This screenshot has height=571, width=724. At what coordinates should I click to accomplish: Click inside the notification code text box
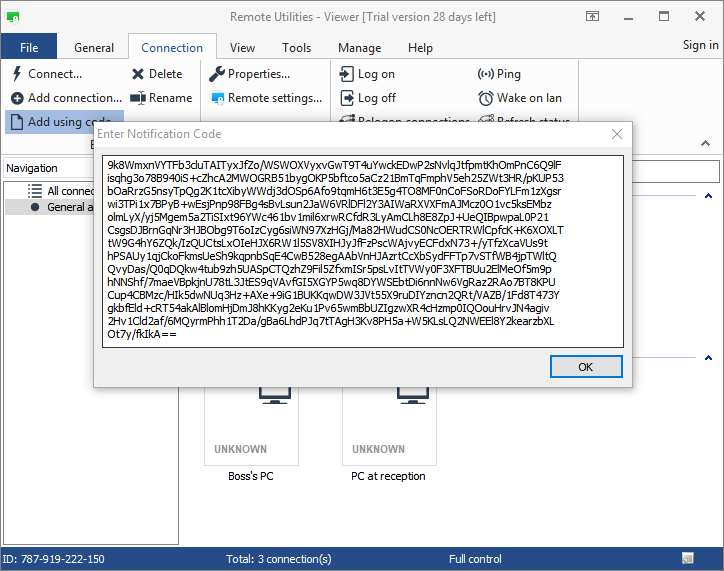tap(362, 250)
